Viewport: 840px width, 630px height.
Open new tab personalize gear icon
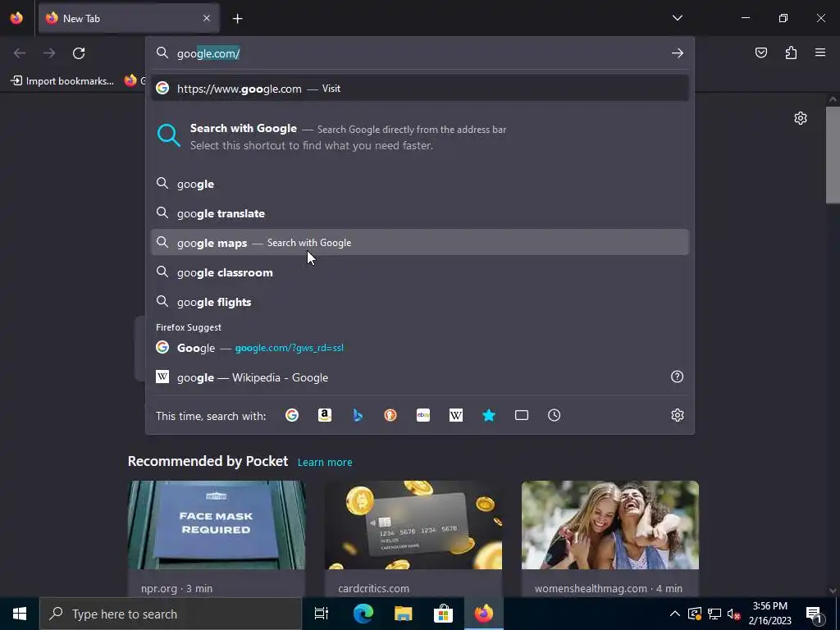pyautogui.click(x=801, y=118)
